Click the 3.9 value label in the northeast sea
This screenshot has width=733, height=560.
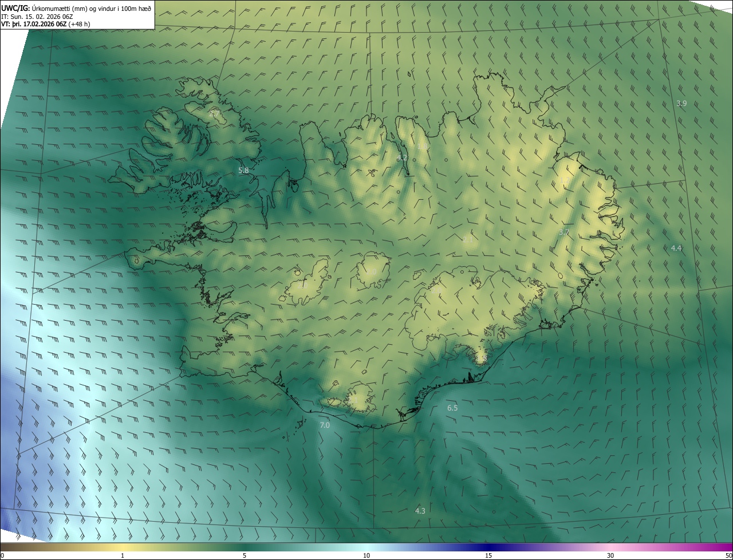(681, 104)
